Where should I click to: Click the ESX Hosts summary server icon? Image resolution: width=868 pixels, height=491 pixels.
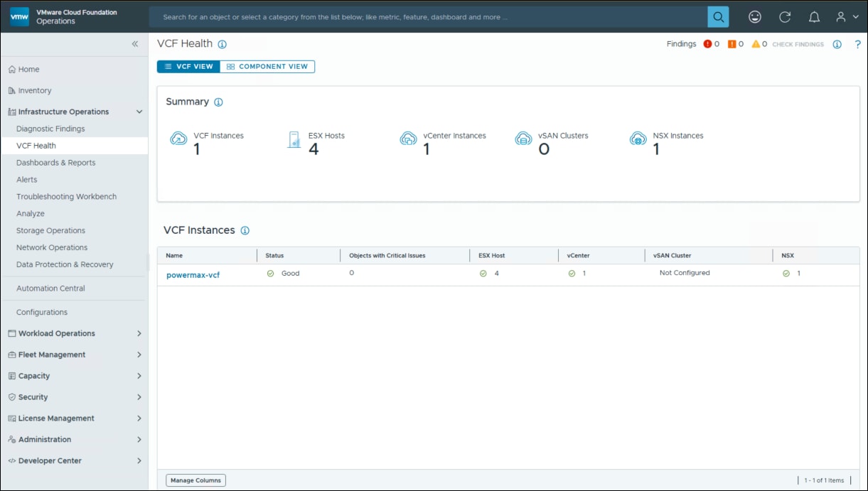coord(294,139)
